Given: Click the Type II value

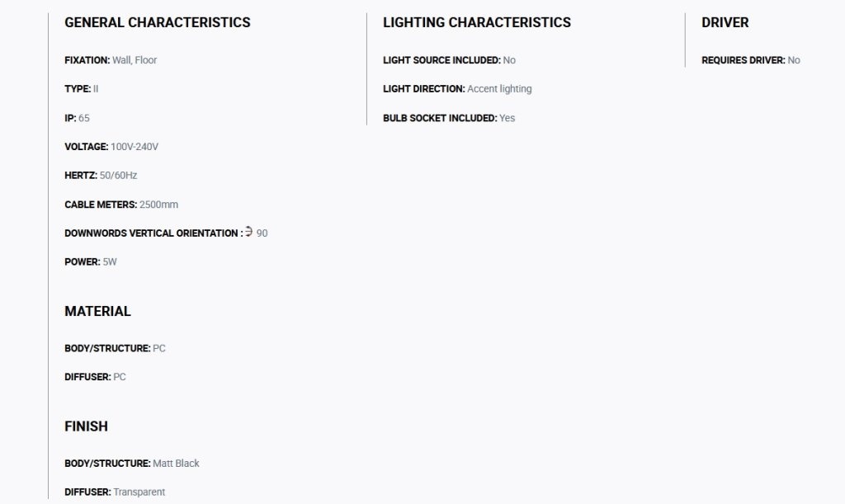Looking at the screenshot, I should tap(96, 89).
